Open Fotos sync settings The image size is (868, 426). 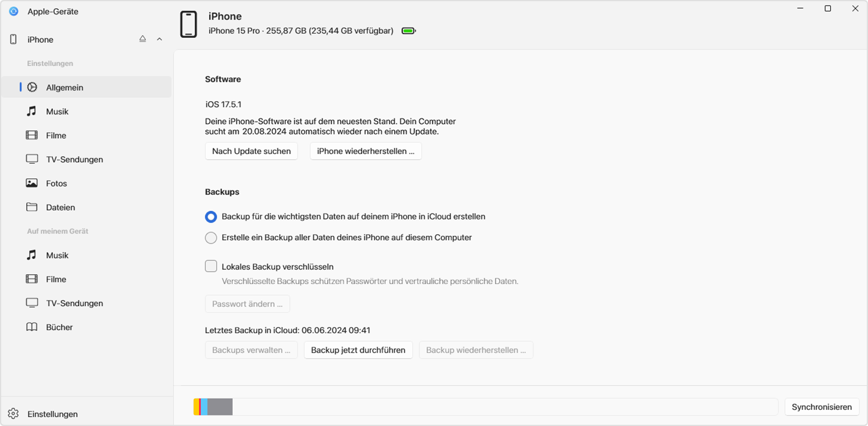(x=86, y=183)
